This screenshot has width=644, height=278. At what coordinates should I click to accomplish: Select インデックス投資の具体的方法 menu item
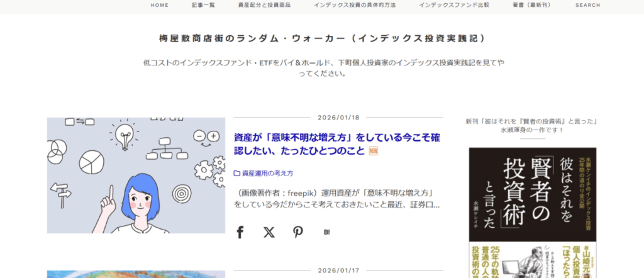point(355,5)
